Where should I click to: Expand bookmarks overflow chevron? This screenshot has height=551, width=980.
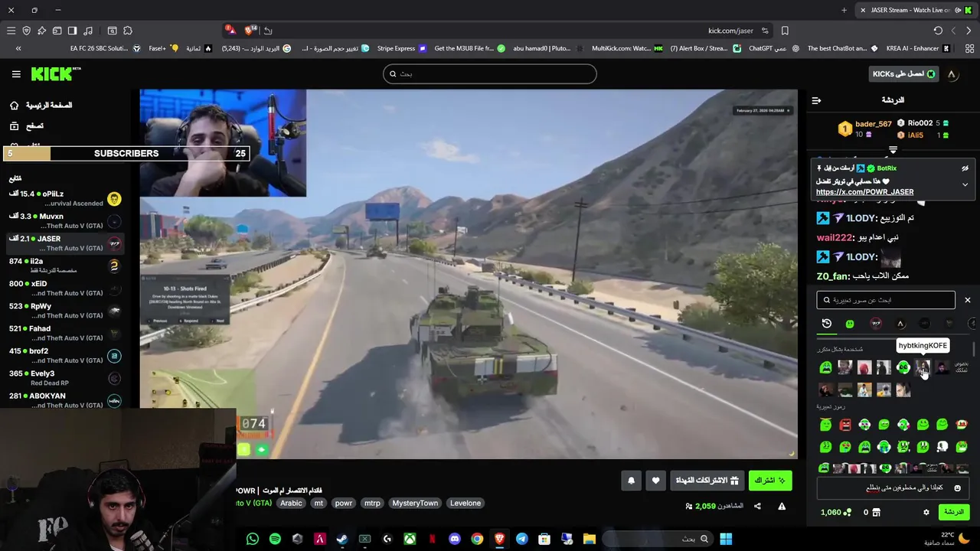18,48
